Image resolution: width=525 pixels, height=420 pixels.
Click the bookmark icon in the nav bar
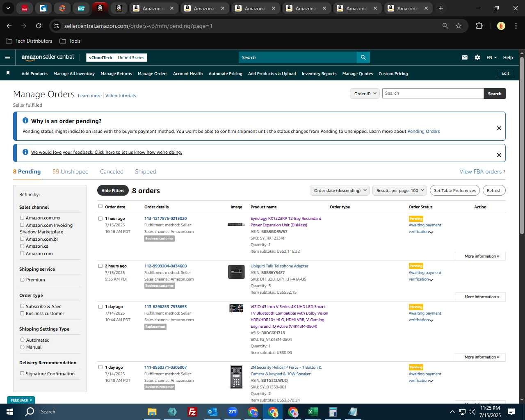click(8, 73)
